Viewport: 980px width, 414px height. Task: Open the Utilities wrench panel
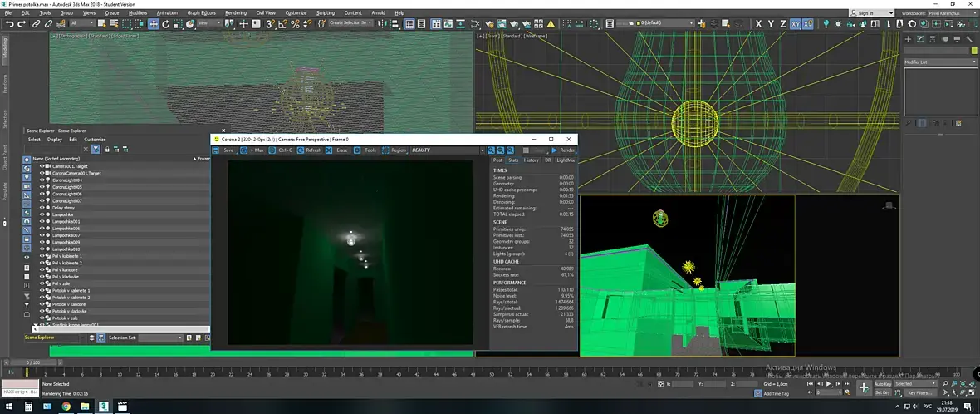[971, 39]
